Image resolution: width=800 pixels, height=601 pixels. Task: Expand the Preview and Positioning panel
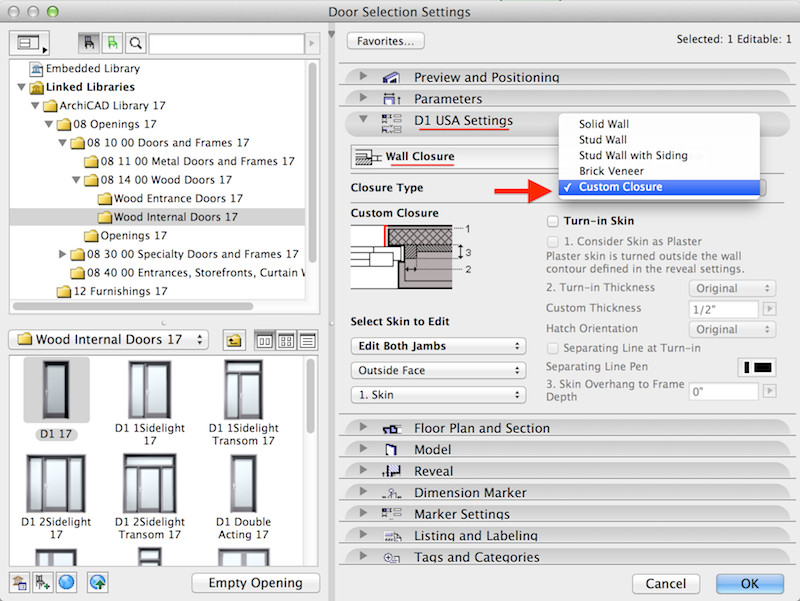tap(363, 76)
